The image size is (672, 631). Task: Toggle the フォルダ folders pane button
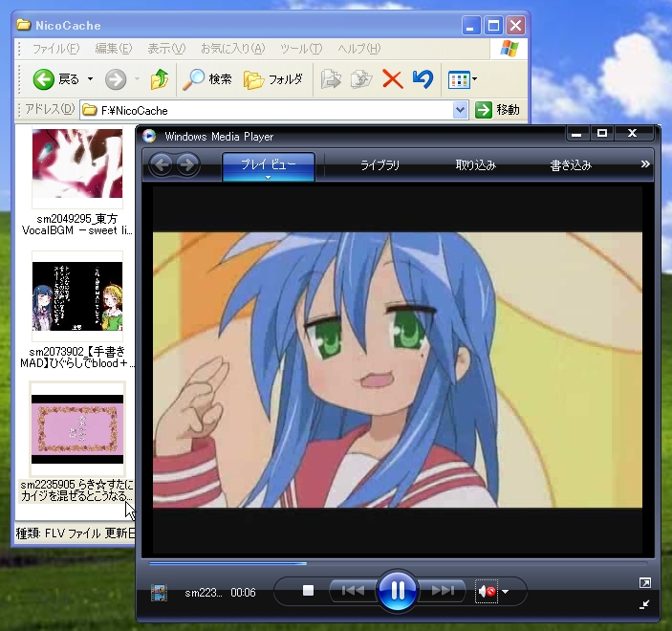tap(273, 79)
